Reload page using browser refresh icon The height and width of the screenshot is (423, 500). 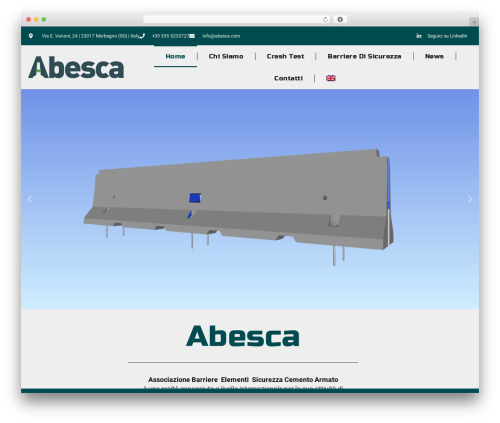[325, 20]
